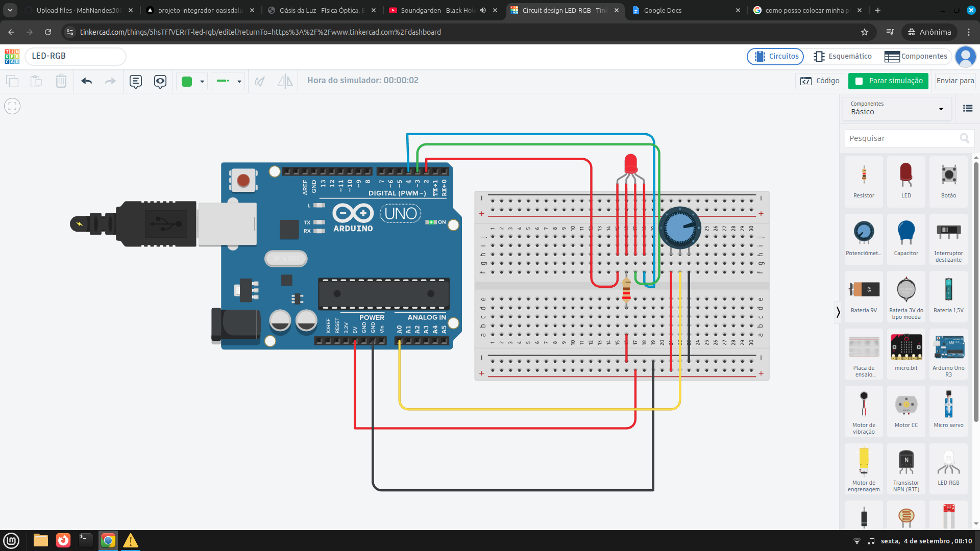Open the user account avatar menu
The image size is (980, 551).
tap(965, 56)
